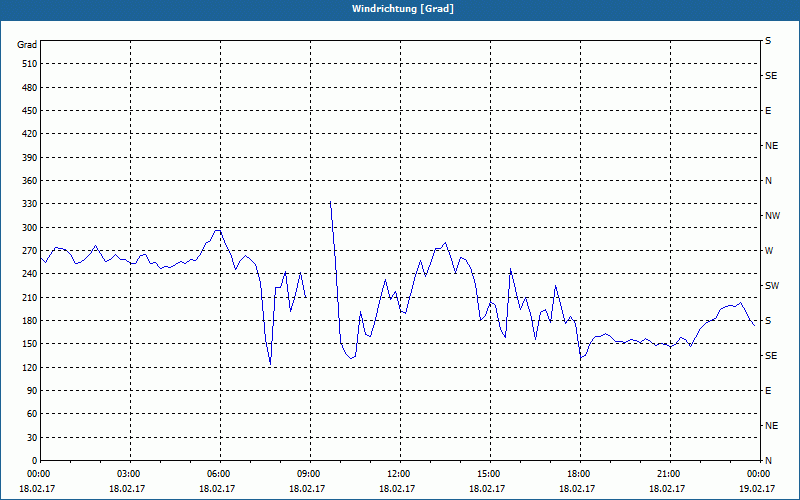Click the 'Windrichtung [Grad]' chart title
Image resolution: width=800 pixels, height=500 pixels.
tap(403, 9)
